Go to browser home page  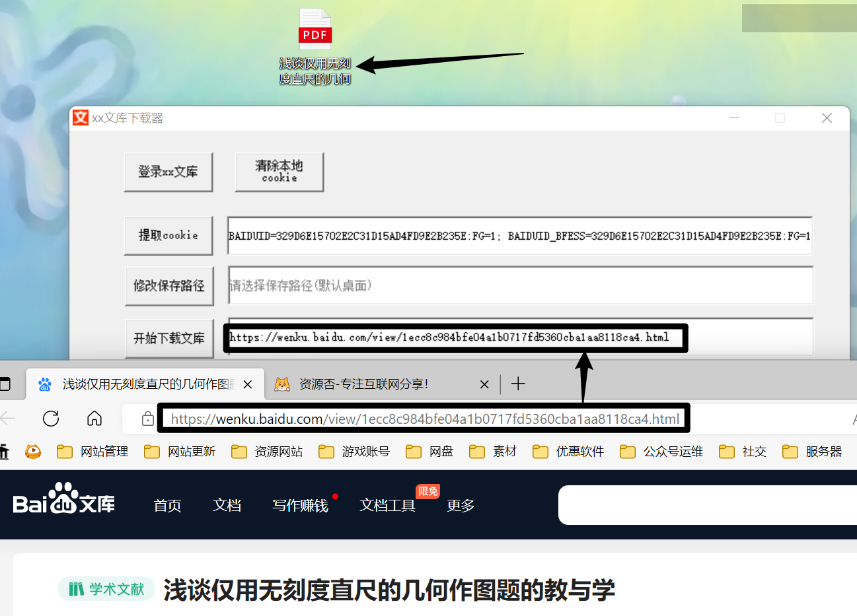pos(94,418)
